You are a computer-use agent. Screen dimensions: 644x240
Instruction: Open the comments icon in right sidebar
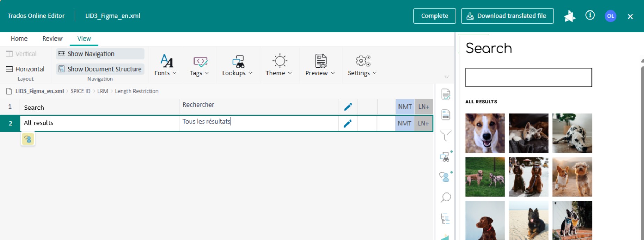[445, 177]
